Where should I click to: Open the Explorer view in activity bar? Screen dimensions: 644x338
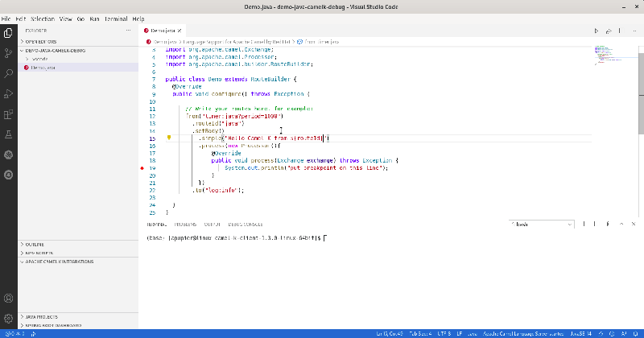[x=8, y=33]
